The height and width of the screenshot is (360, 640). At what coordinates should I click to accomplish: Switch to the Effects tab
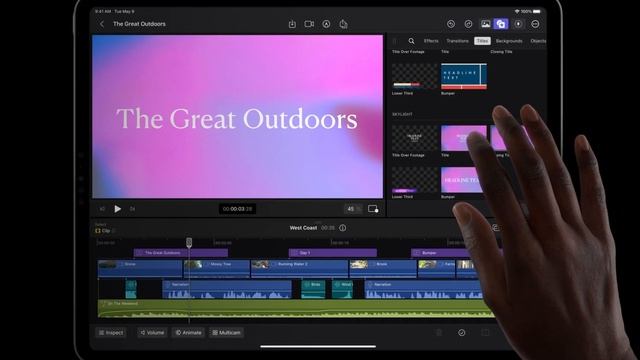tap(431, 41)
